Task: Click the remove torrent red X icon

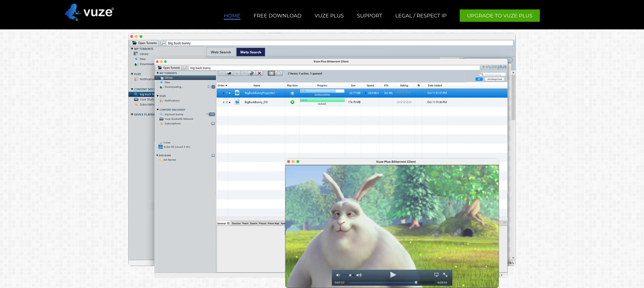Action: (259, 73)
